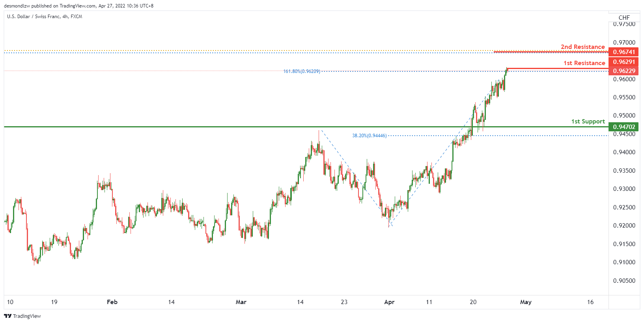Open the desmondlzw published on TradingView.com header

78,6
